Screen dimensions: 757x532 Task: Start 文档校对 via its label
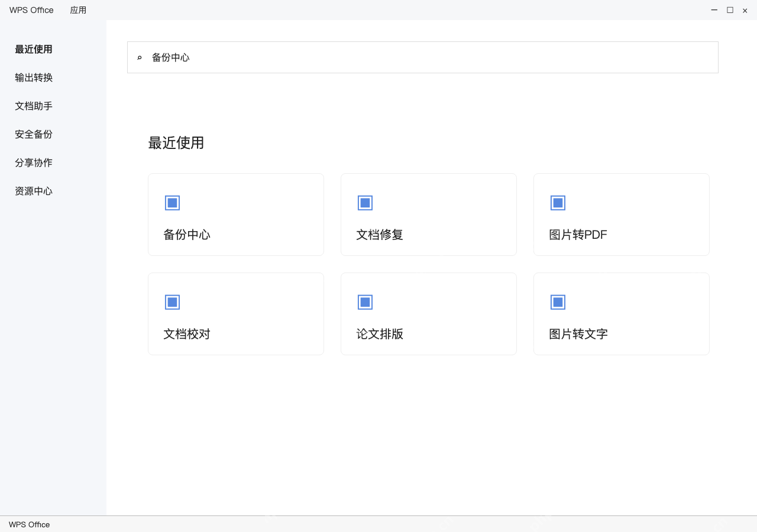click(187, 334)
